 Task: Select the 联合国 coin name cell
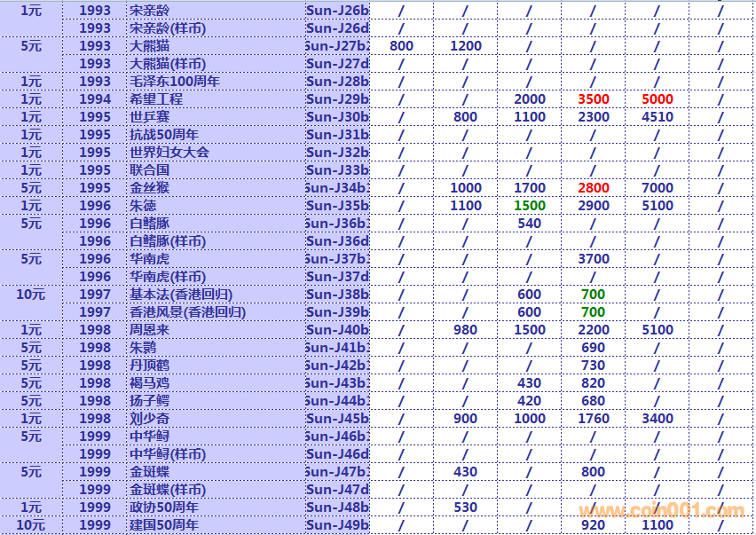pos(149,170)
